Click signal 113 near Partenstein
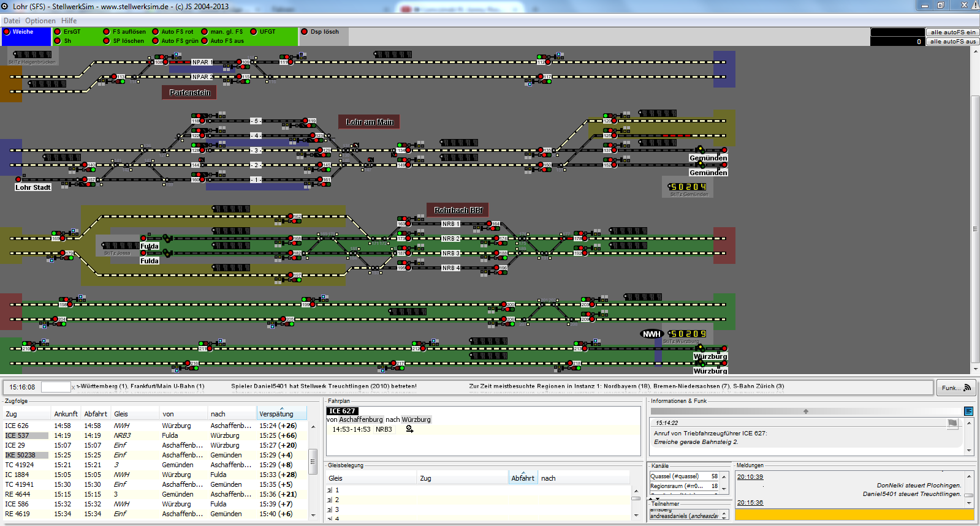The image size is (980, 526). [114, 77]
